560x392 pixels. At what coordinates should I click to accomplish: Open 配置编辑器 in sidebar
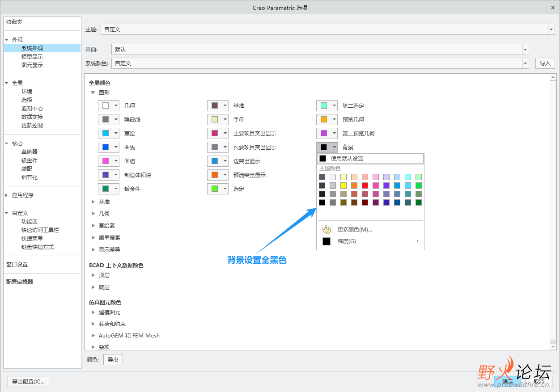20,282
